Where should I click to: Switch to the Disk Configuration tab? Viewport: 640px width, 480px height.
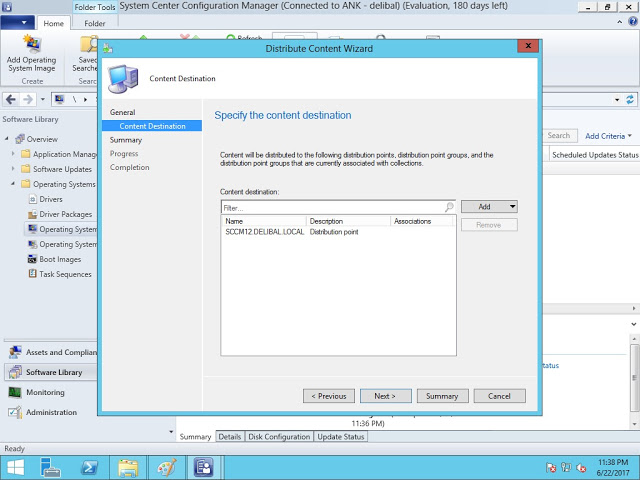pyautogui.click(x=279, y=437)
